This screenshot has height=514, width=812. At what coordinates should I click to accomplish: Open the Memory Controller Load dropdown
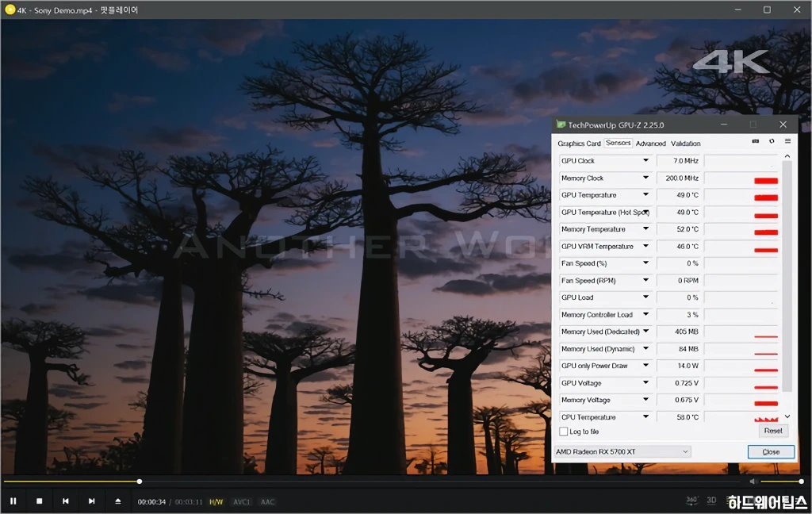click(x=645, y=315)
